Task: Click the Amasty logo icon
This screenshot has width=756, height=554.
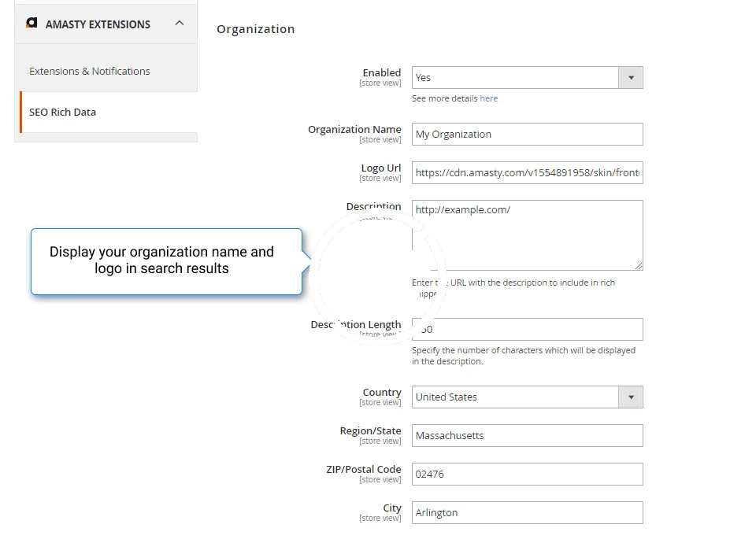Action: [31, 24]
